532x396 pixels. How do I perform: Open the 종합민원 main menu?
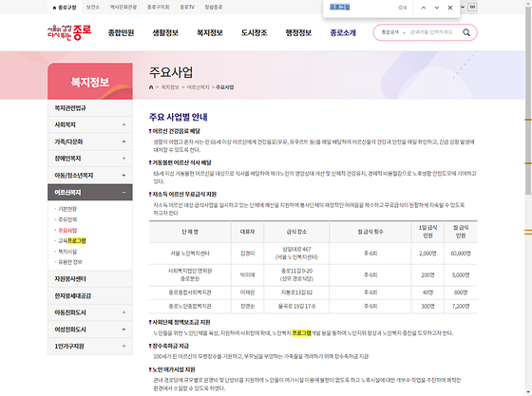(x=122, y=33)
